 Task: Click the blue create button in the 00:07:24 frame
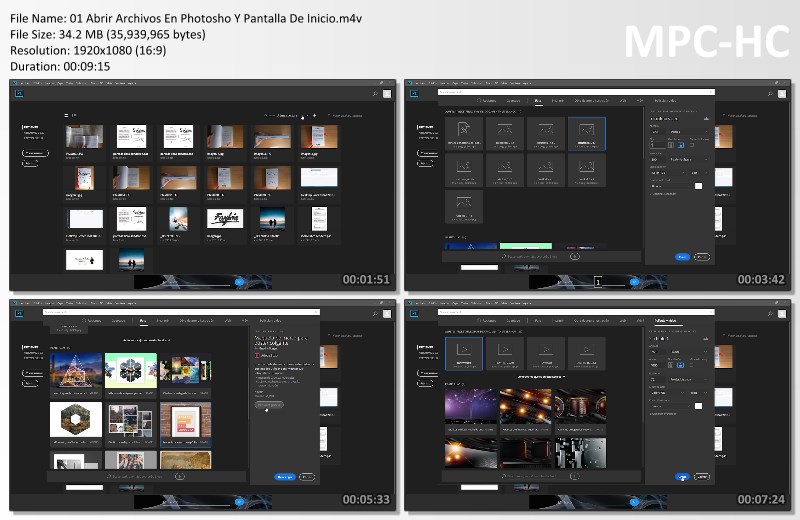[x=682, y=477]
